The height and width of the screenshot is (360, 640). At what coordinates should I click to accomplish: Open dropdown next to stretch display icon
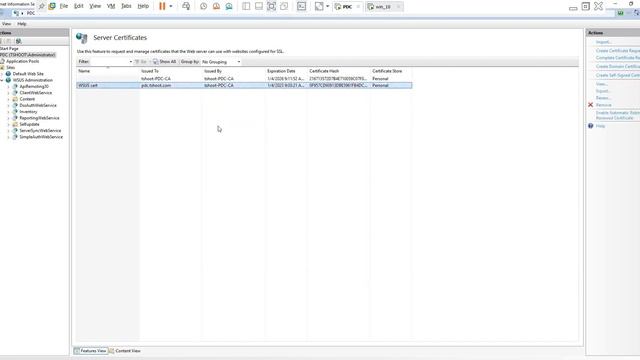point(327,6)
